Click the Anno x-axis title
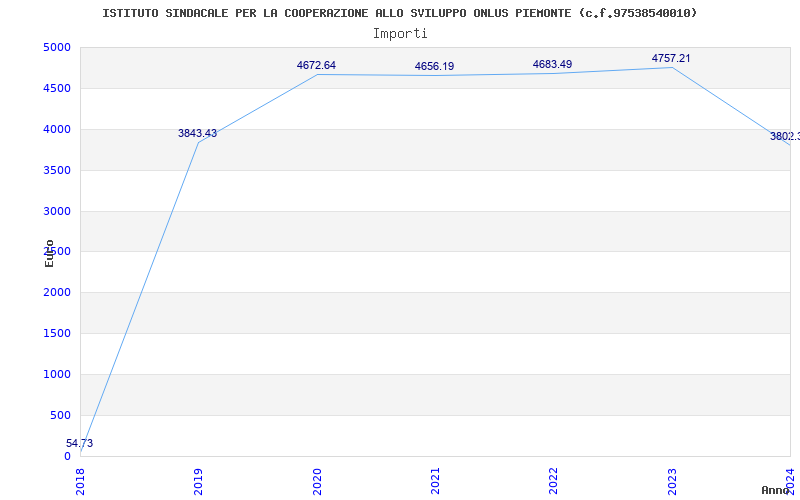Viewport: 800px width, 500px height. pyautogui.click(x=776, y=490)
